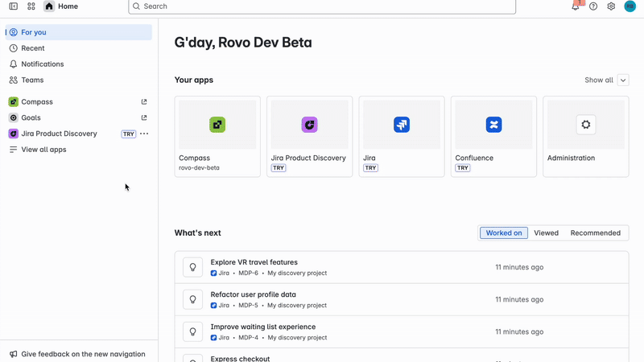
Task: Open the settings gear in the header
Action: tap(611, 6)
